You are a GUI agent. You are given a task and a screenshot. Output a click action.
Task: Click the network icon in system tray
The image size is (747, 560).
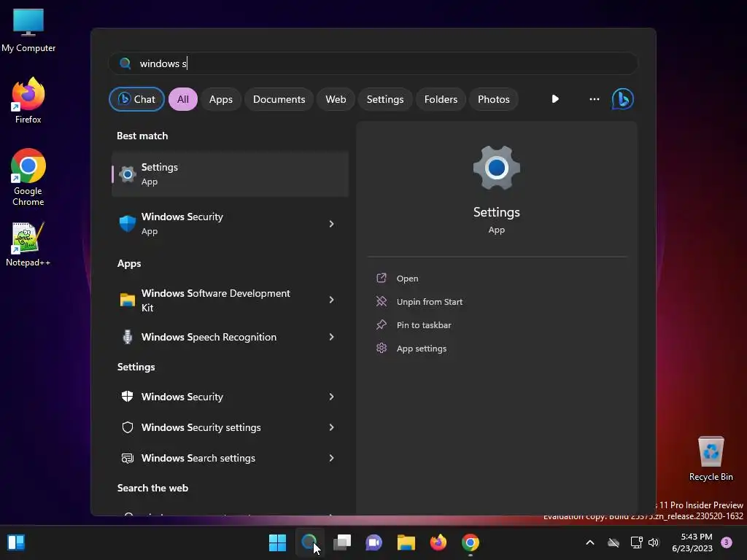click(636, 542)
